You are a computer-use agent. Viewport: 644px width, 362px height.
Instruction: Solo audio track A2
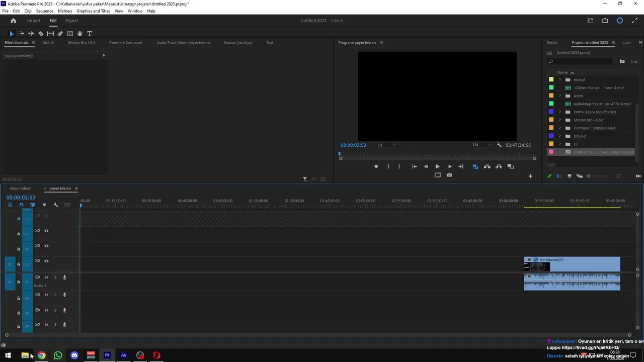[x=55, y=295]
